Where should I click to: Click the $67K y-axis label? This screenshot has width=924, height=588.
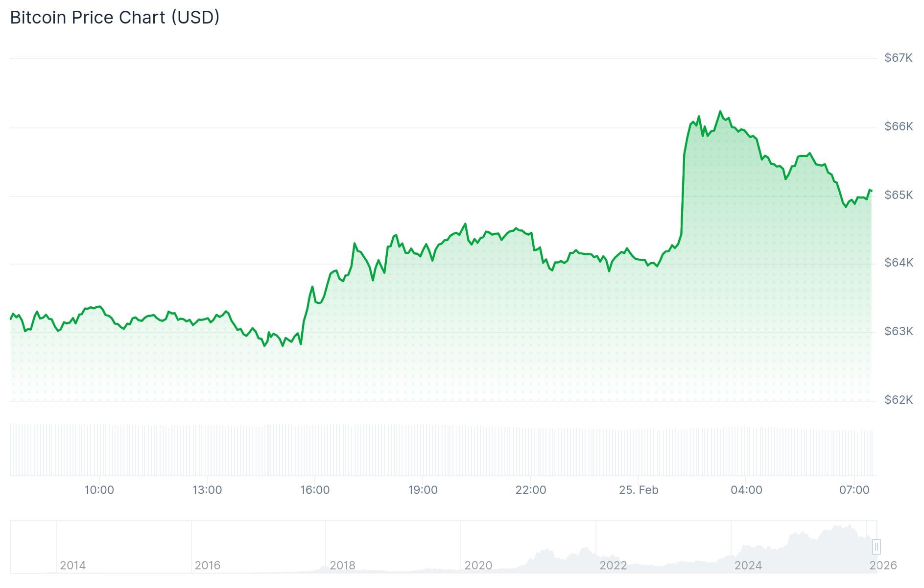click(898, 58)
